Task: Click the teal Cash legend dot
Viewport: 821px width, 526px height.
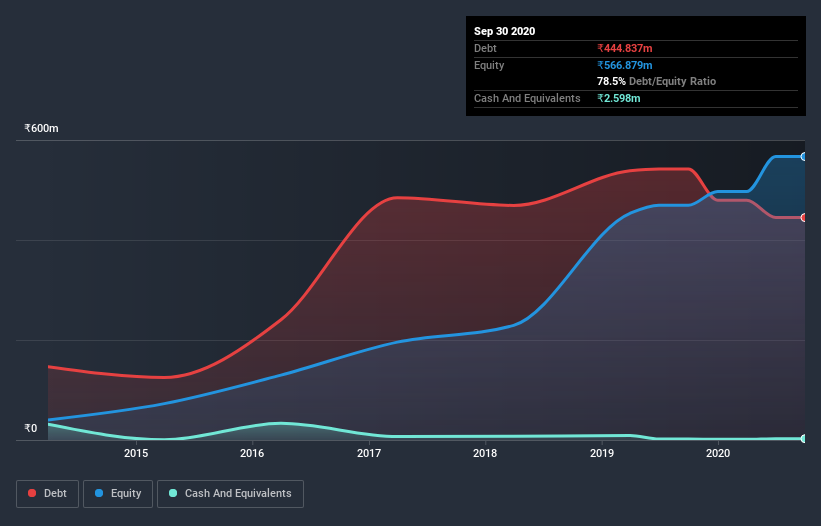Action: [173, 493]
